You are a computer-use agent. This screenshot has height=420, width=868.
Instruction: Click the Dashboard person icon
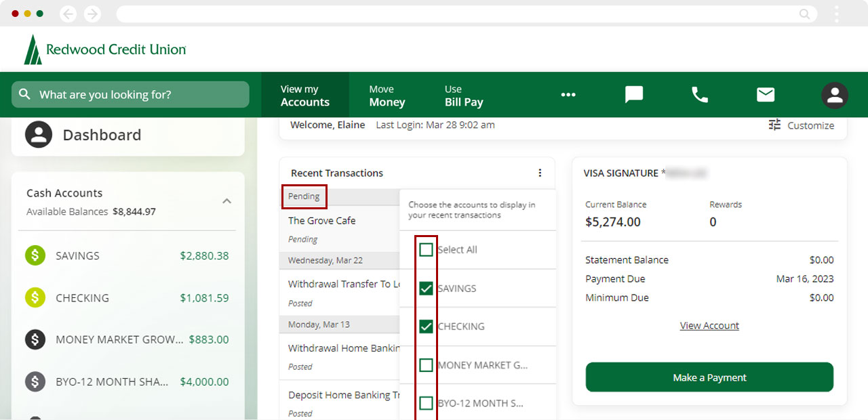click(x=39, y=135)
